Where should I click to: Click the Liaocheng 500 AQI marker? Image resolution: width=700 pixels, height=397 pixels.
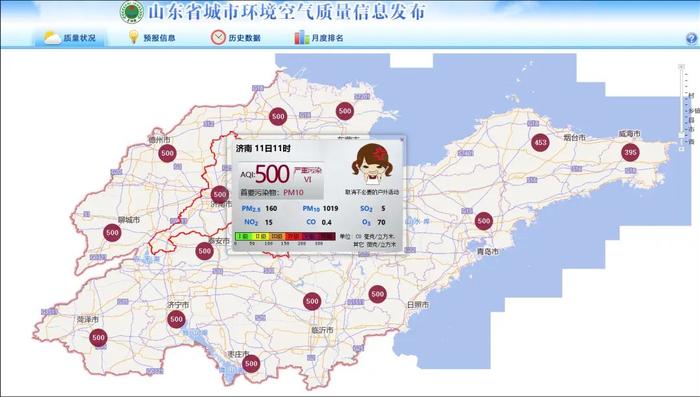pyautogui.click(x=112, y=233)
